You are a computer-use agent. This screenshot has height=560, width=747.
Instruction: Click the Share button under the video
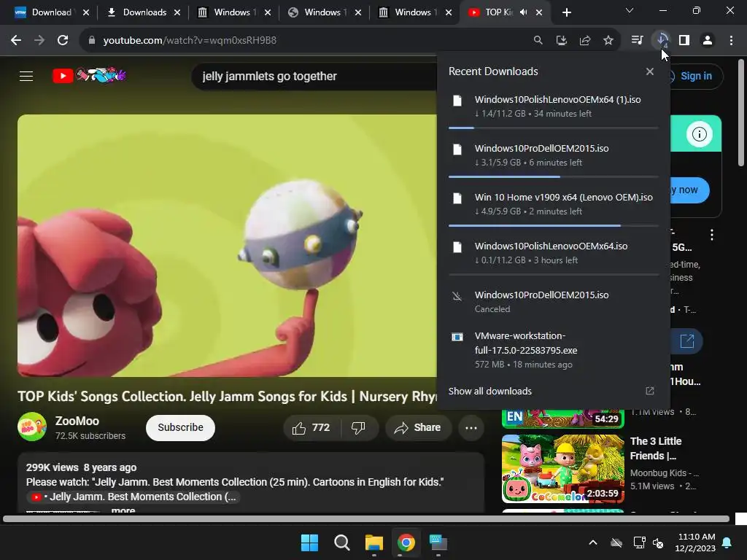click(x=418, y=427)
